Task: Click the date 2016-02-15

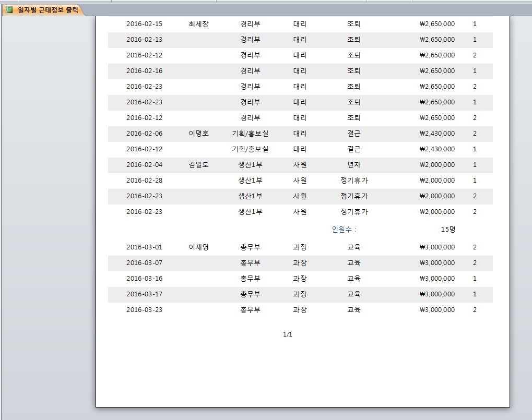Action: (x=144, y=23)
